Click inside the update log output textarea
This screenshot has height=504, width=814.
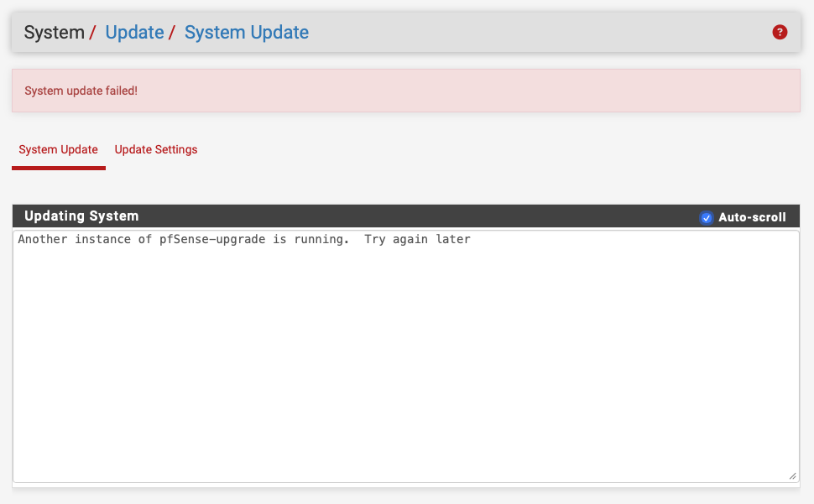406,356
